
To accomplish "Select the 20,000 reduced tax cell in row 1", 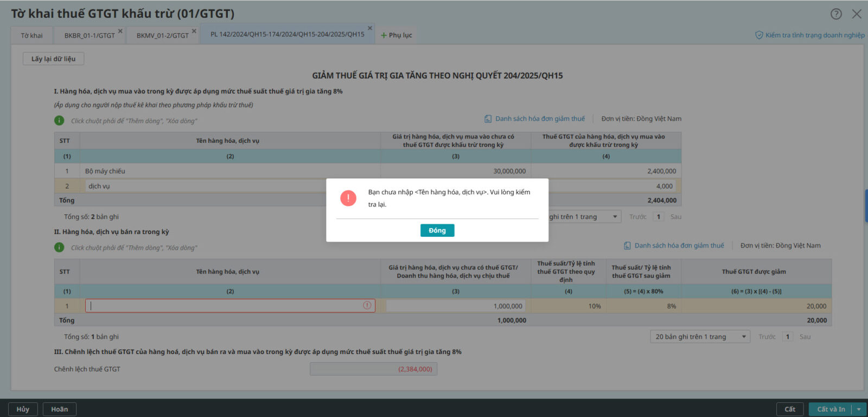I will 756,306.
